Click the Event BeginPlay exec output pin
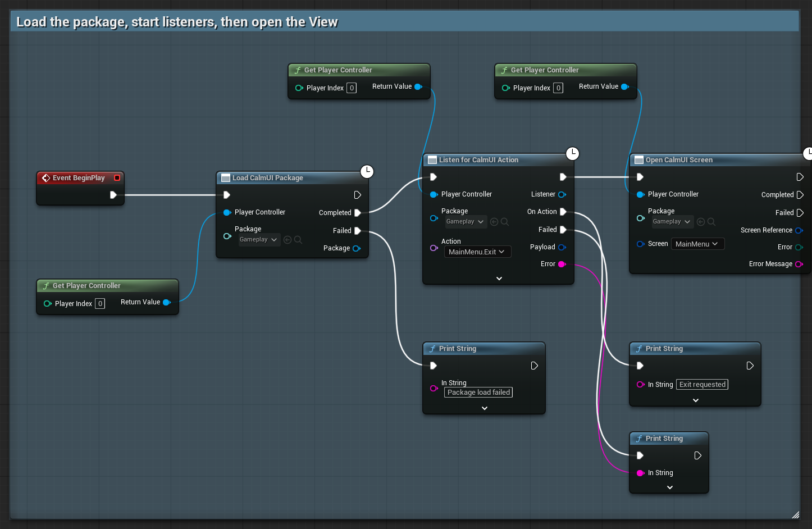This screenshot has height=529, width=812. click(x=113, y=195)
